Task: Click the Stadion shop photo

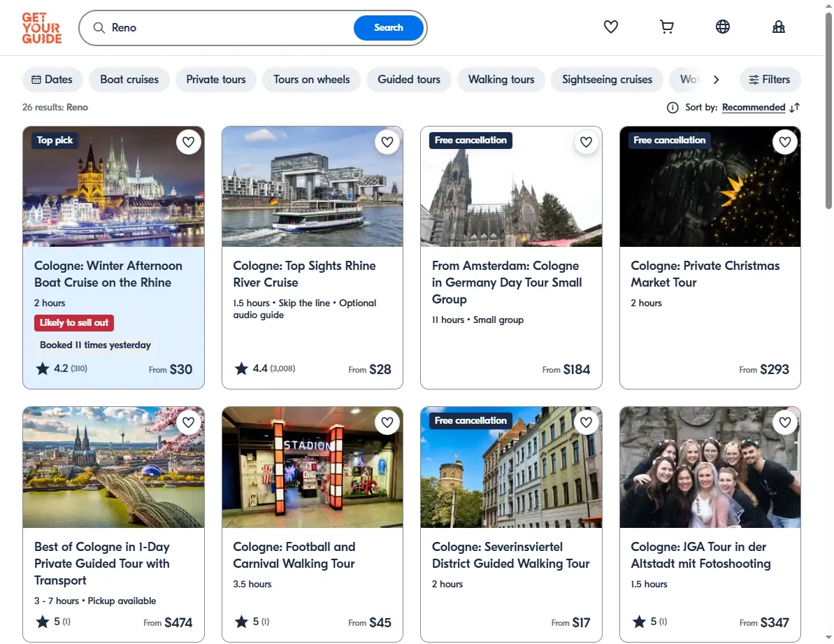Action: click(x=312, y=468)
